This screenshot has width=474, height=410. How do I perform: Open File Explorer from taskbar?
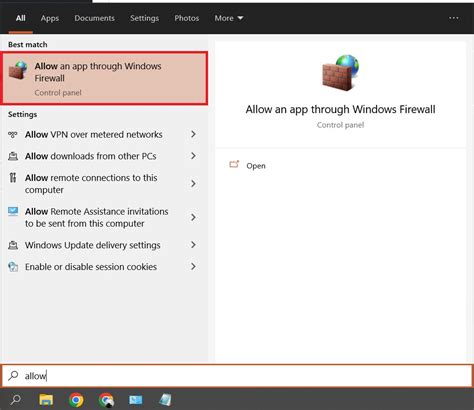[46, 400]
